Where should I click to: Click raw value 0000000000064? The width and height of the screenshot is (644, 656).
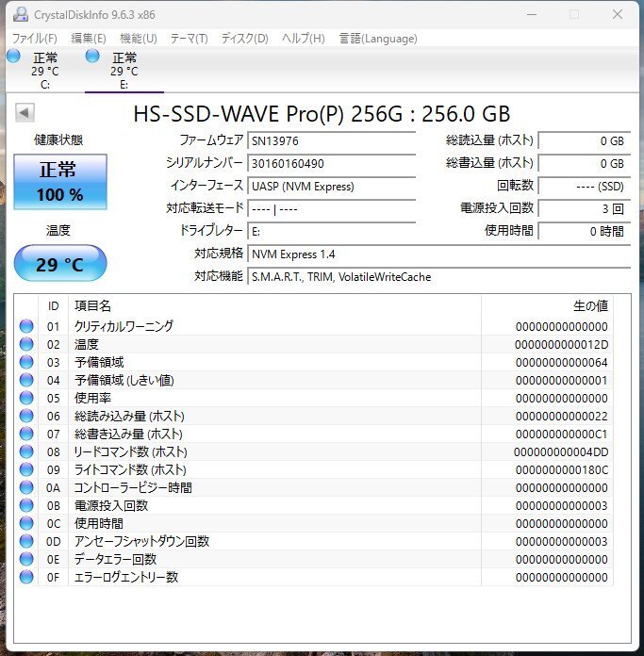562,363
